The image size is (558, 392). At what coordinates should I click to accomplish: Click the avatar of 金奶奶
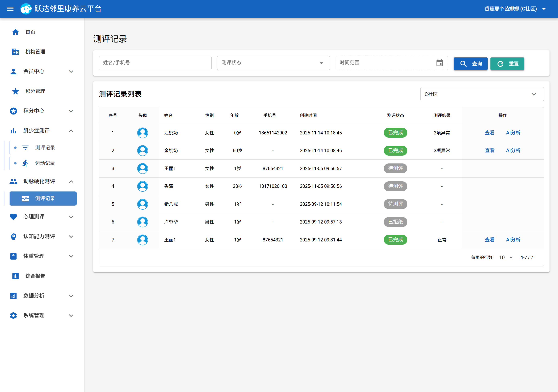(x=143, y=151)
